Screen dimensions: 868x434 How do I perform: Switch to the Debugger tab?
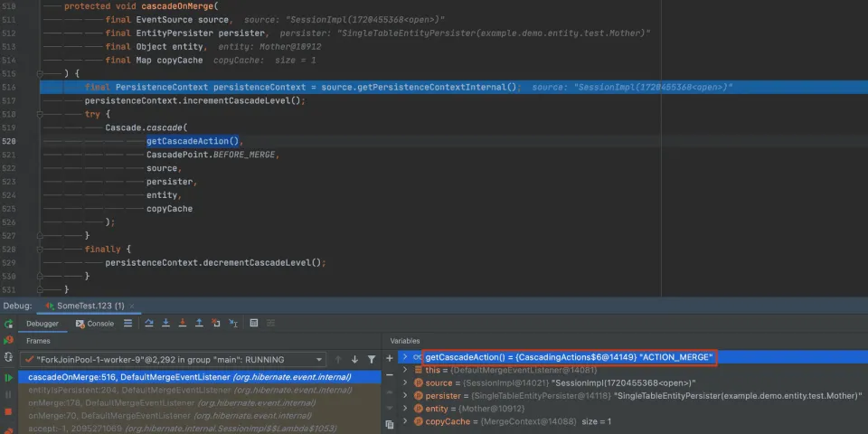pyautogui.click(x=42, y=324)
